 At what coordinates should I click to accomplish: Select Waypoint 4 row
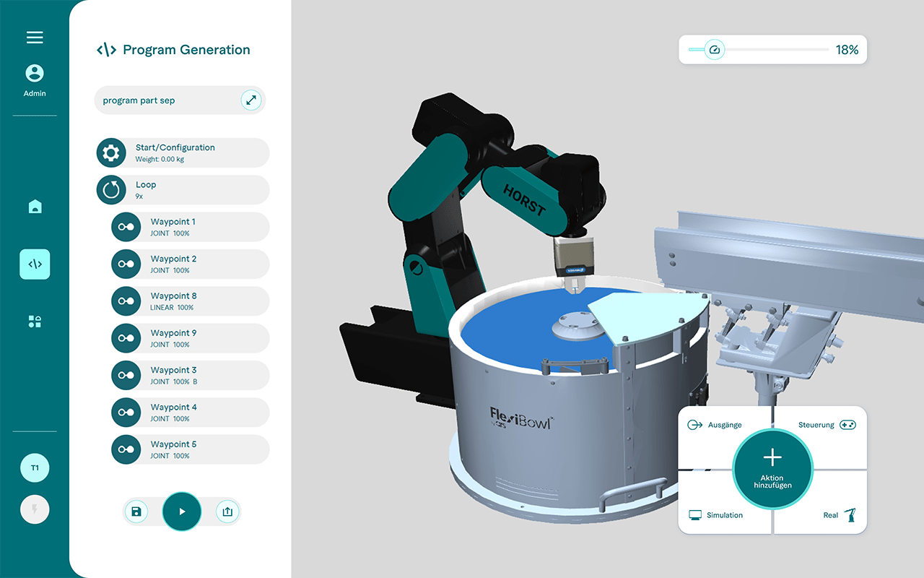[191, 413]
